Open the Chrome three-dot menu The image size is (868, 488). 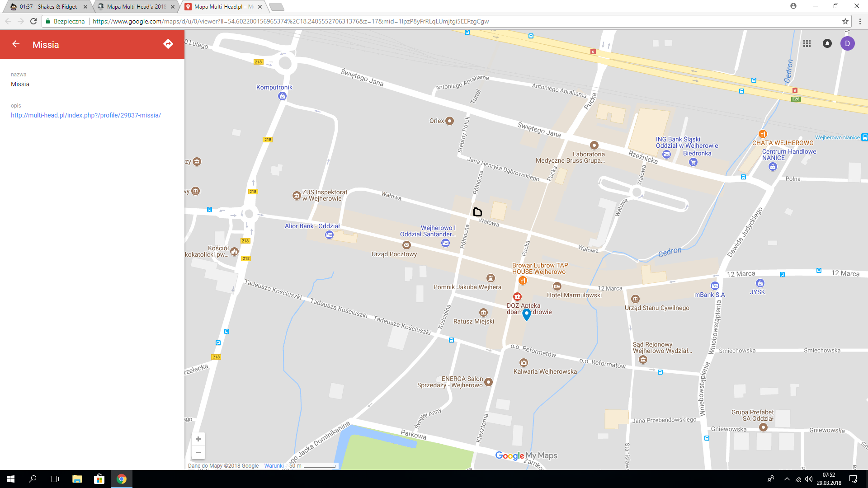(860, 21)
